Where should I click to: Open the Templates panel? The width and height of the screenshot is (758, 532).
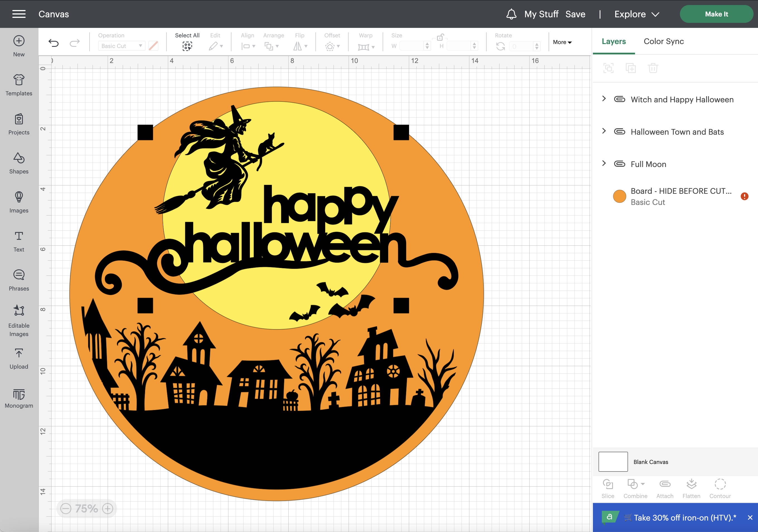click(19, 85)
